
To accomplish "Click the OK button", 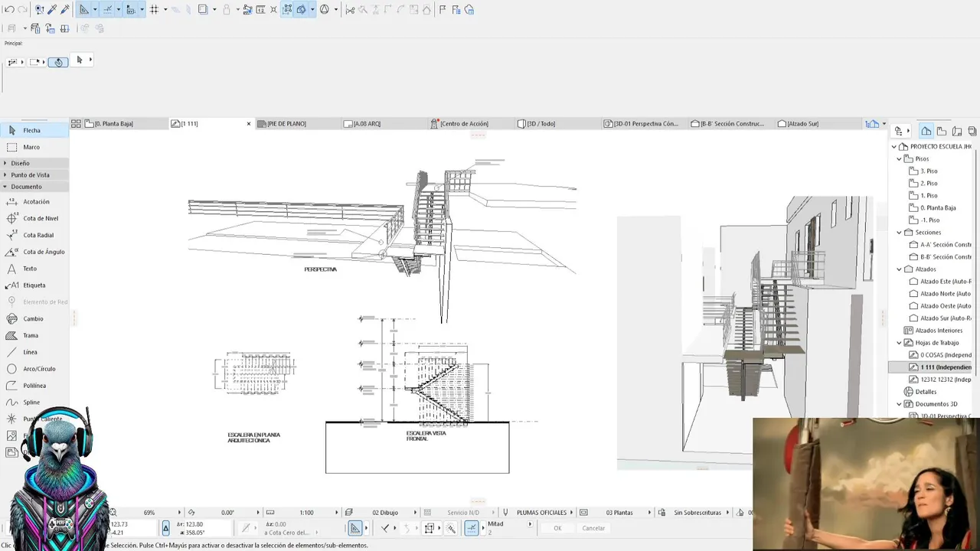I will 557,528.
